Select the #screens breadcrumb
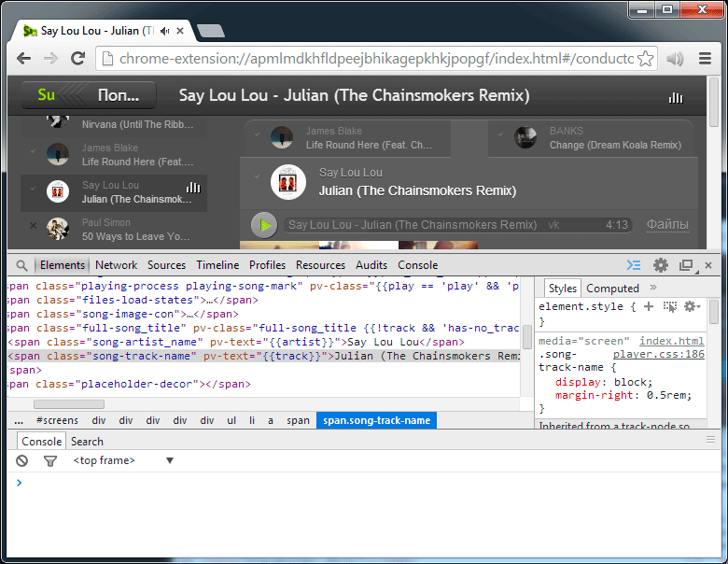This screenshot has height=564, width=728. [57, 420]
